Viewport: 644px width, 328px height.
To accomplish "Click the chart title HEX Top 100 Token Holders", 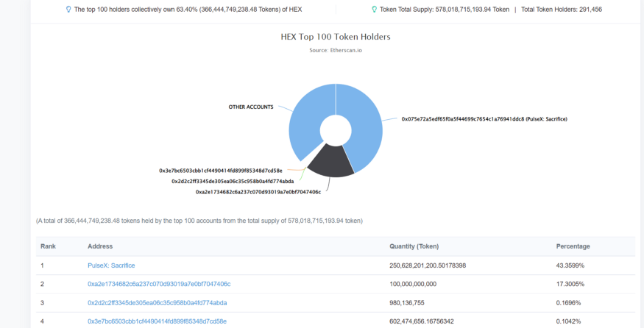I will click(x=336, y=37).
